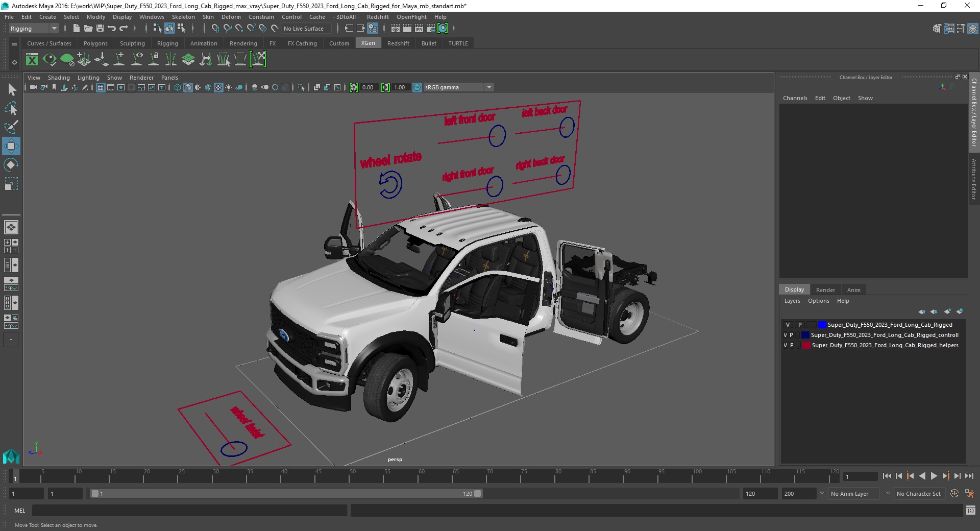Toggle textured display in viewport toolbar

218,87
